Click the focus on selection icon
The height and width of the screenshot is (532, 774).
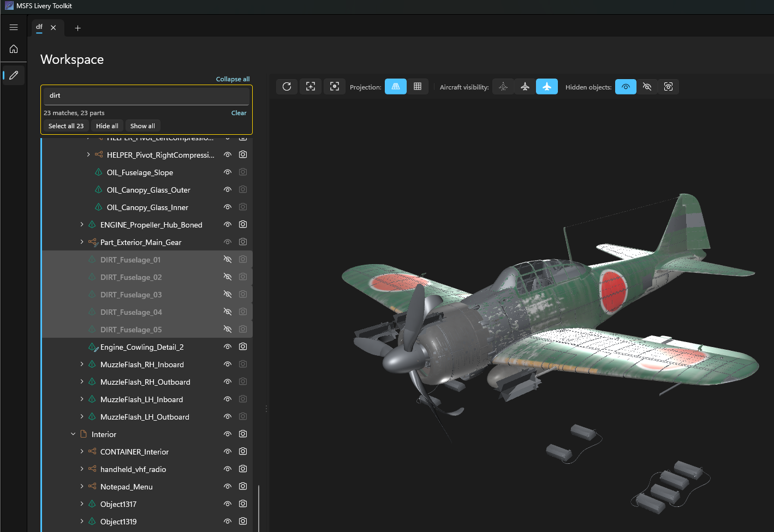(x=335, y=87)
